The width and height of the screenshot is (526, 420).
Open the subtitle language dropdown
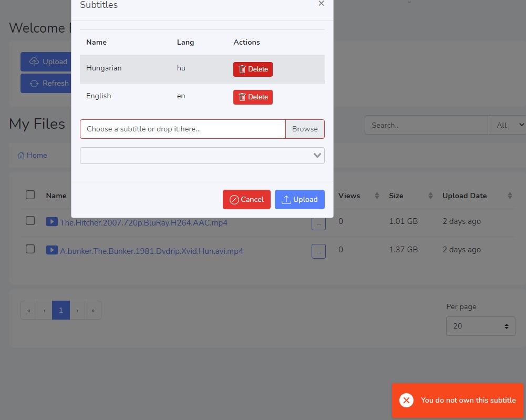202,156
